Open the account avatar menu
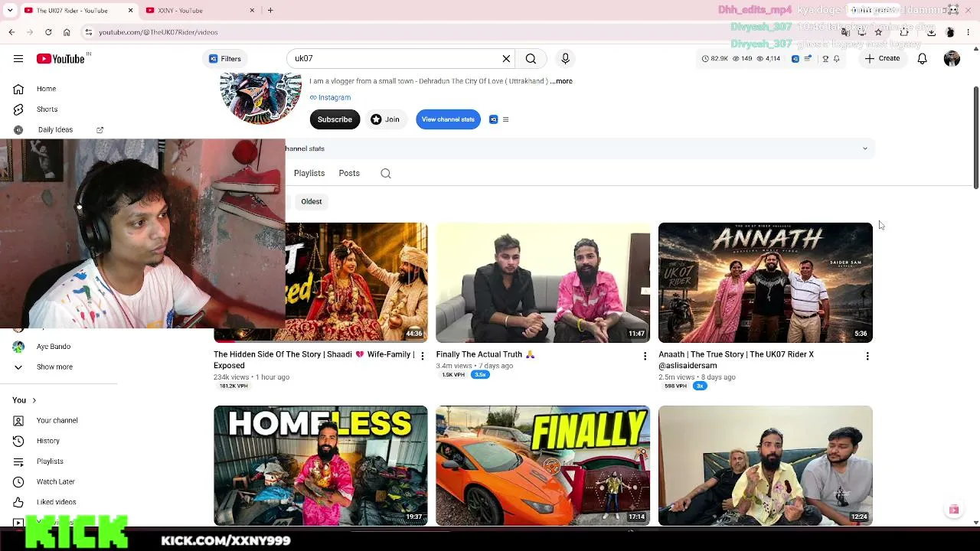This screenshot has width=980, height=551. coord(952,59)
